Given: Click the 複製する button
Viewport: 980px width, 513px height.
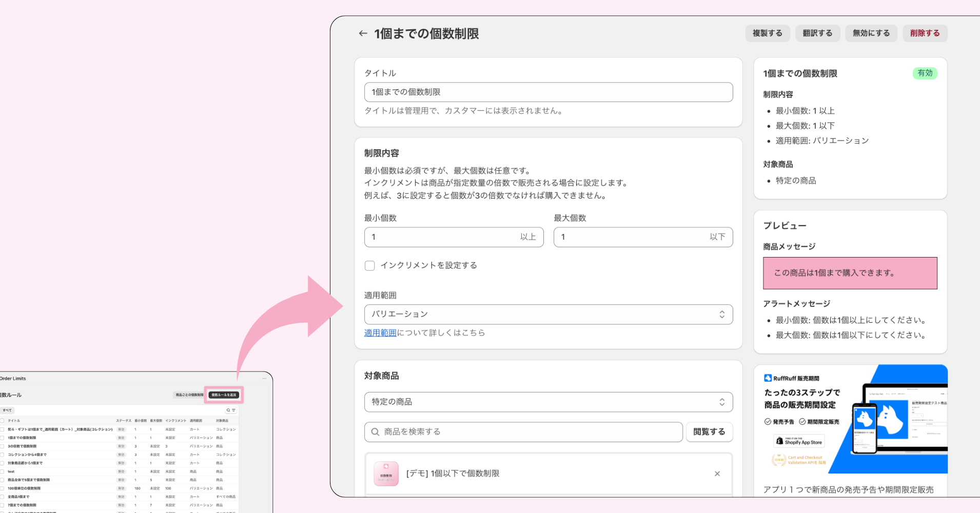Looking at the screenshot, I should pos(767,33).
